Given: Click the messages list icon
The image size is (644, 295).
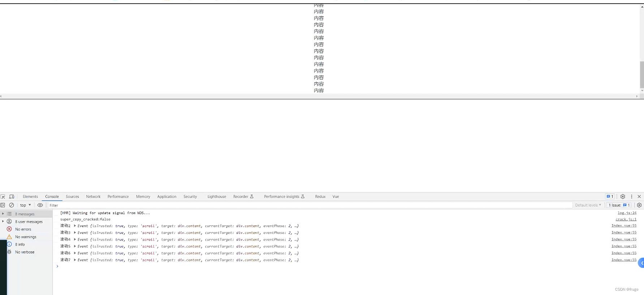Looking at the screenshot, I should 9,214.
